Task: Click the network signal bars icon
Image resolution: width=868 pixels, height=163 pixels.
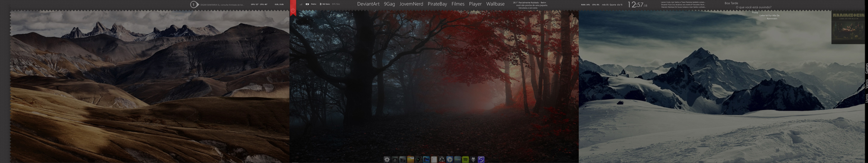Action: tap(301, 4)
